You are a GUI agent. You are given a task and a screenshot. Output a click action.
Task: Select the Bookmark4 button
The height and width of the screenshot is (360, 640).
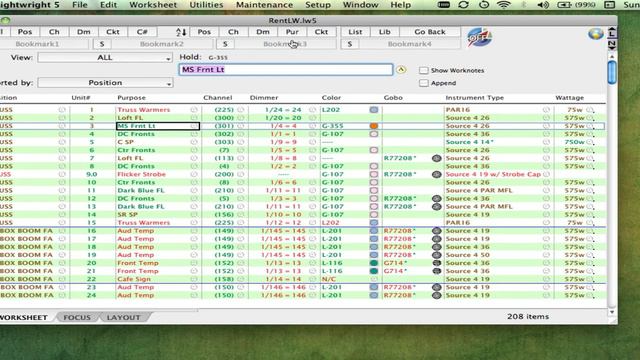tap(409, 44)
